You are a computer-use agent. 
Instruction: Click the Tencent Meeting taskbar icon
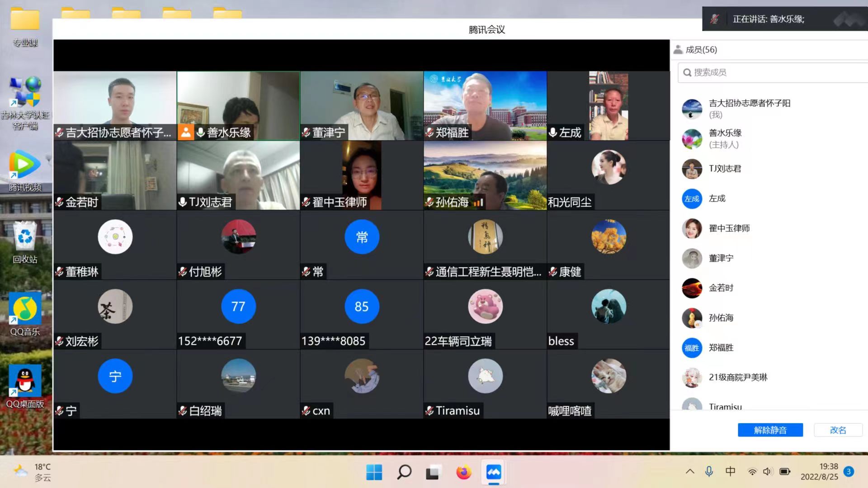click(493, 472)
